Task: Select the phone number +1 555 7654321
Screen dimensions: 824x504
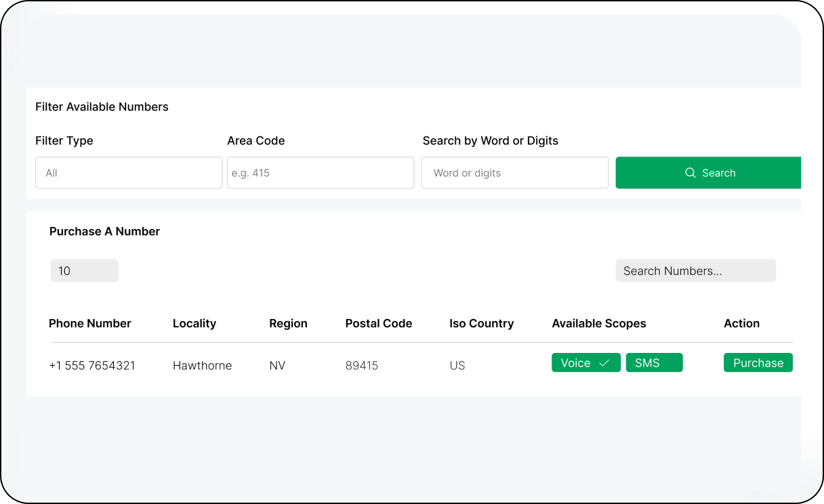Action: click(92, 366)
